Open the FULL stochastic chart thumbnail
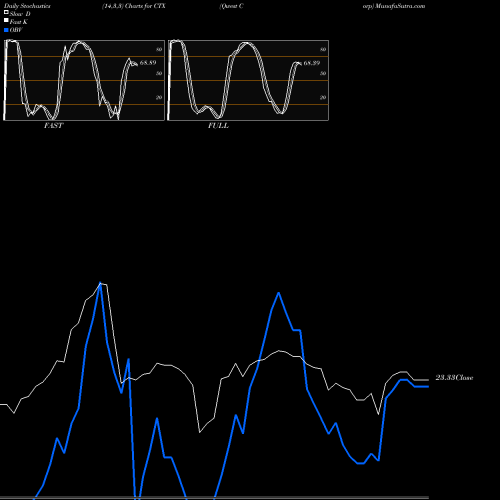 (x=248, y=80)
